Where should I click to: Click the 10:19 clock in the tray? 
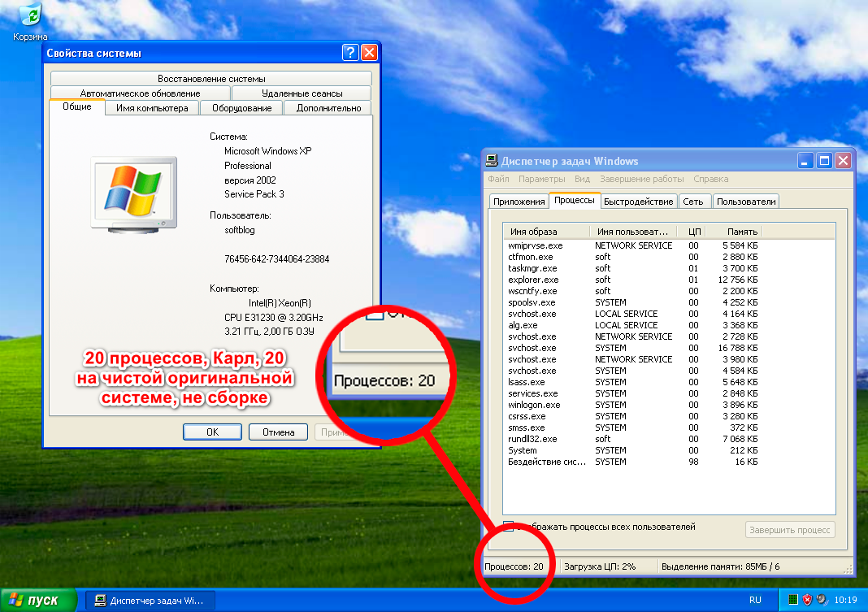(x=845, y=600)
